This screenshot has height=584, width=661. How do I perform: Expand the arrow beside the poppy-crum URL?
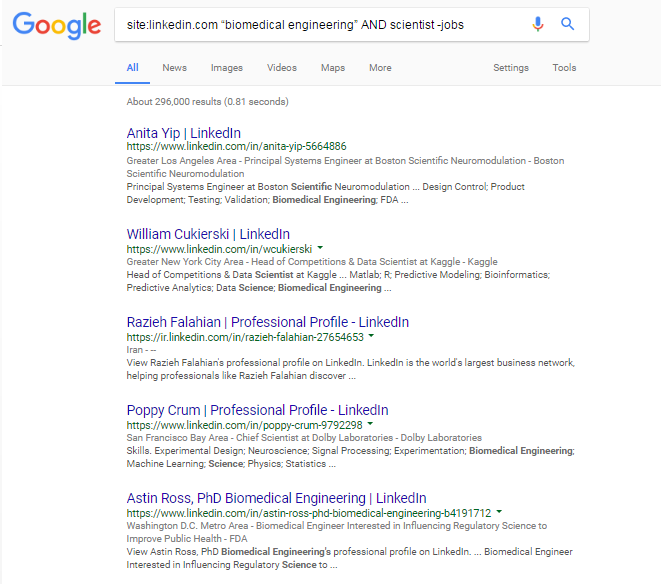pos(370,424)
